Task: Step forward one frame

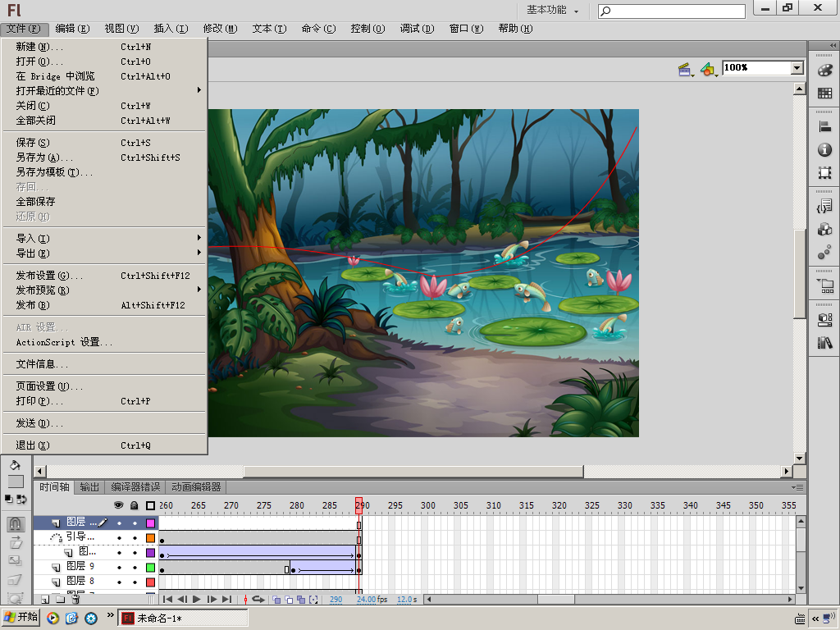Action: click(212, 600)
